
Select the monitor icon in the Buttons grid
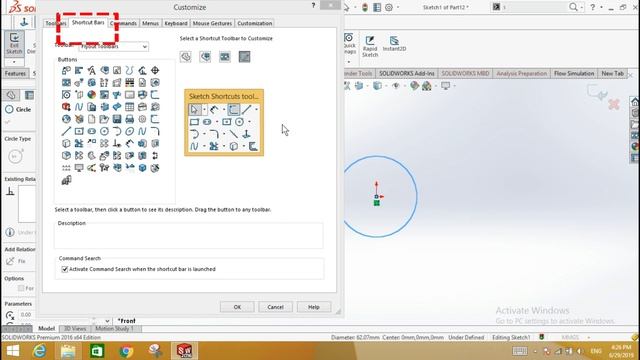point(79,168)
